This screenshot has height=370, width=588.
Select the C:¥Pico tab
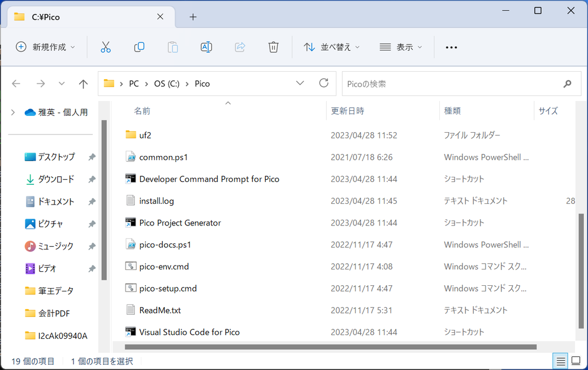click(x=91, y=17)
